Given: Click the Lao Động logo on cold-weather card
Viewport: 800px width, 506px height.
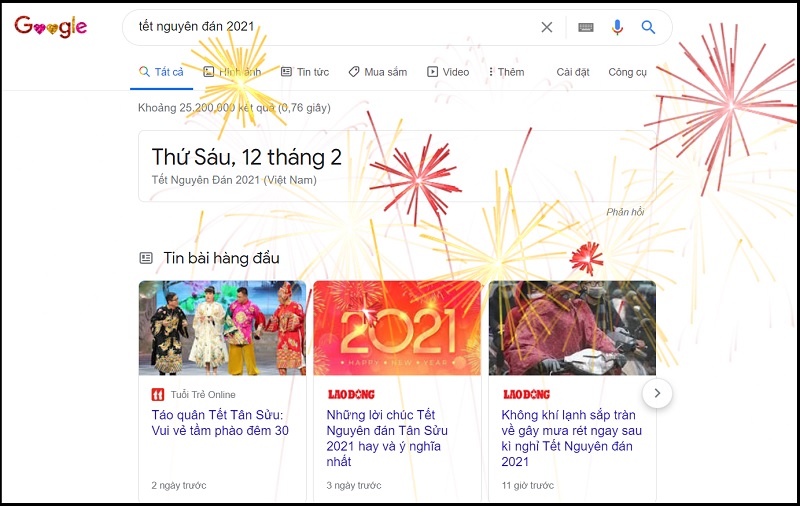Looking at the screenshot, I should coord(526,394).
